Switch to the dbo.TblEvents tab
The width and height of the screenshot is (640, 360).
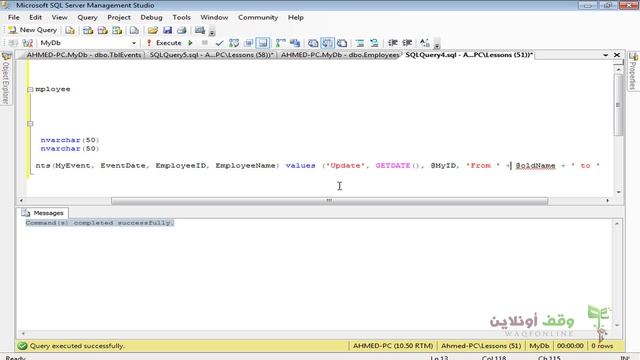click(84, 55)
